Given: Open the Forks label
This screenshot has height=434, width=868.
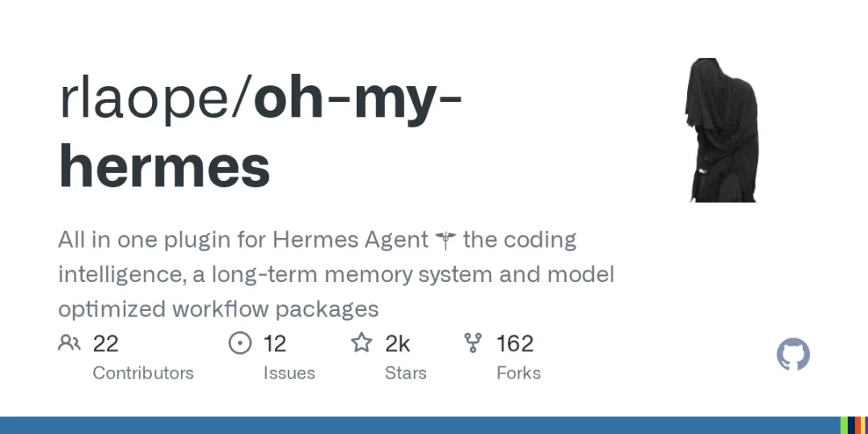Looking at the screenshot, I should [x=518, y=373].
